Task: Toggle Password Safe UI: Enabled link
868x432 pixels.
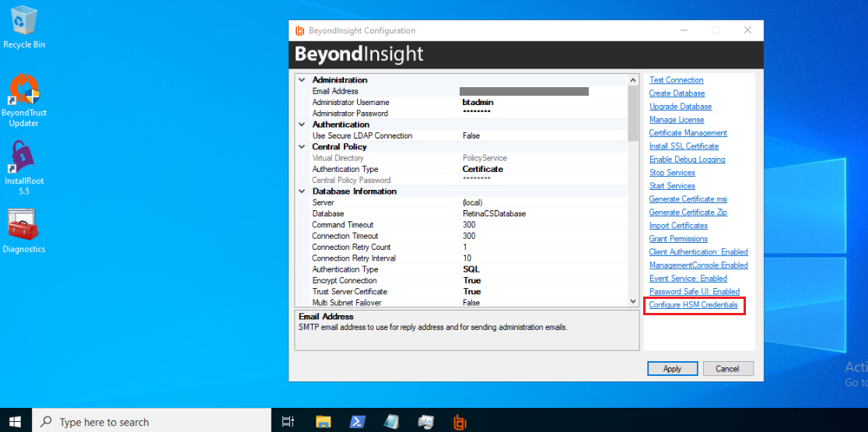Action: (x=695, y=291)
